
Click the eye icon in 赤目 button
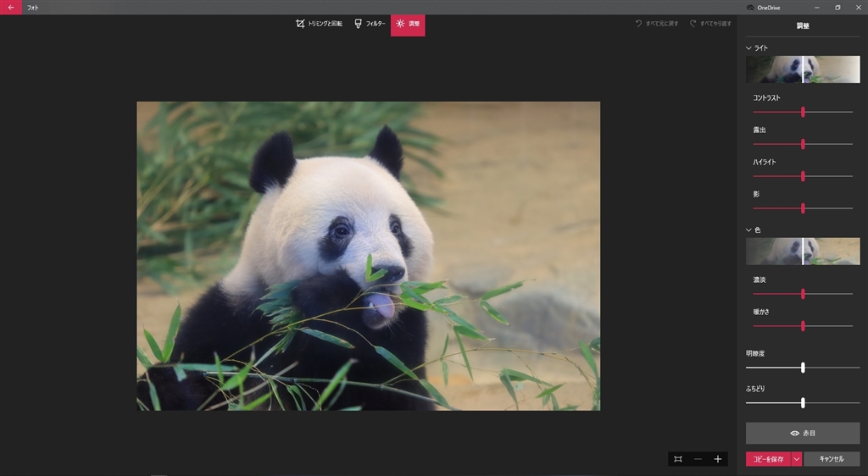coord(794,434)
